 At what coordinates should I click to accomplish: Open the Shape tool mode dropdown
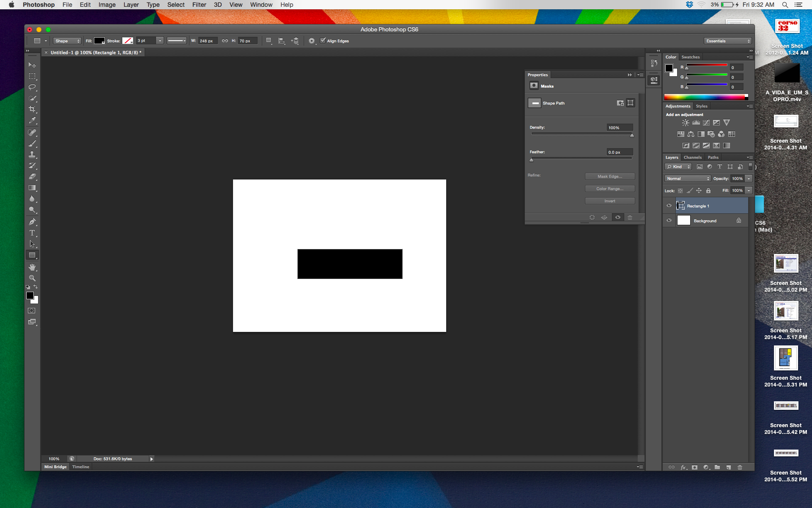67,41
